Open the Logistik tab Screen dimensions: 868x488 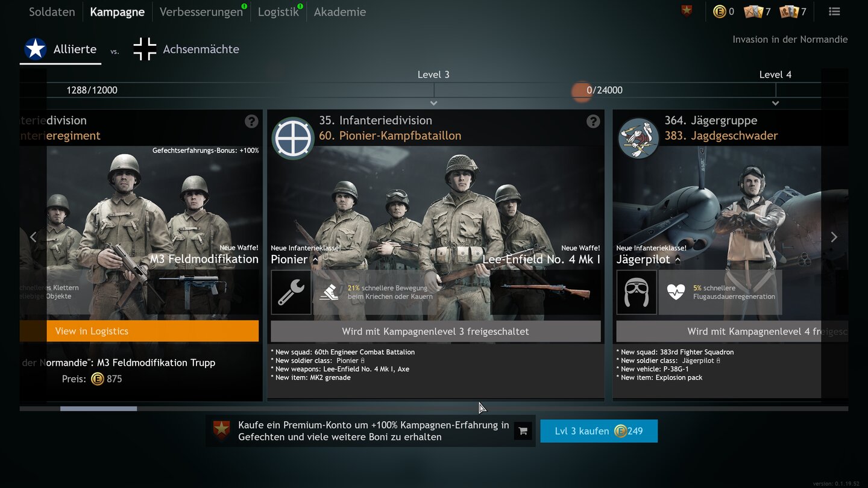(277, 12)
